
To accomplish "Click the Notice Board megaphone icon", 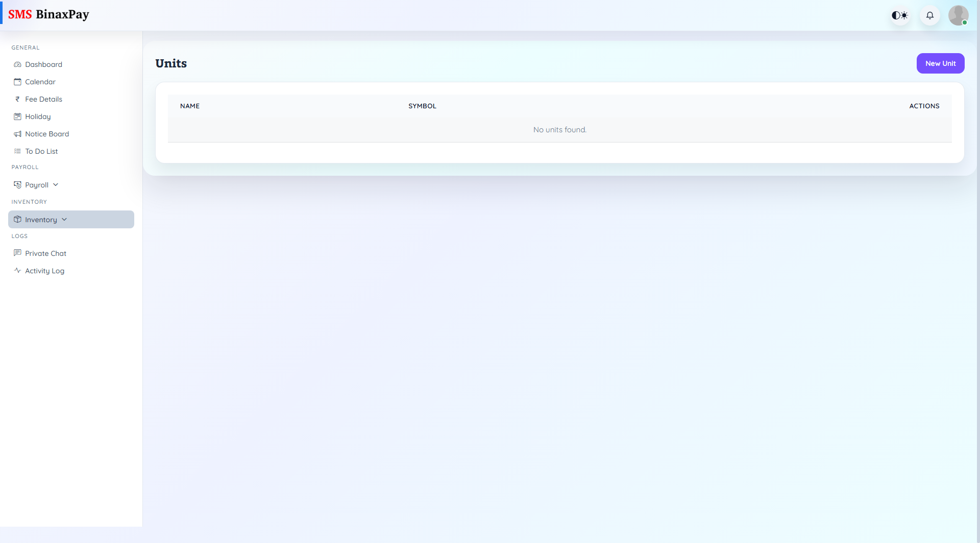I will pyautogui.click(x=17, y=134).
